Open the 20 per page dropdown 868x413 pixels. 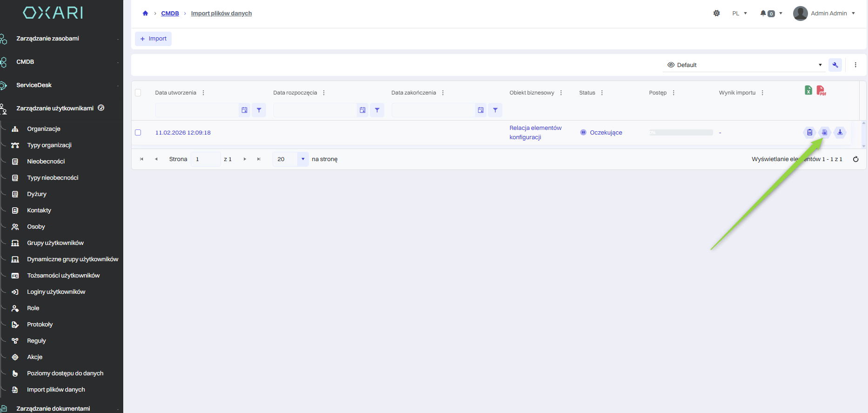coord(303,159)
